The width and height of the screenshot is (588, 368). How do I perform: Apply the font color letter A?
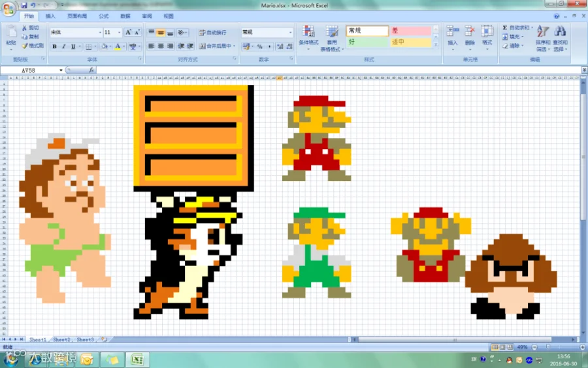[x=118, y=46]
